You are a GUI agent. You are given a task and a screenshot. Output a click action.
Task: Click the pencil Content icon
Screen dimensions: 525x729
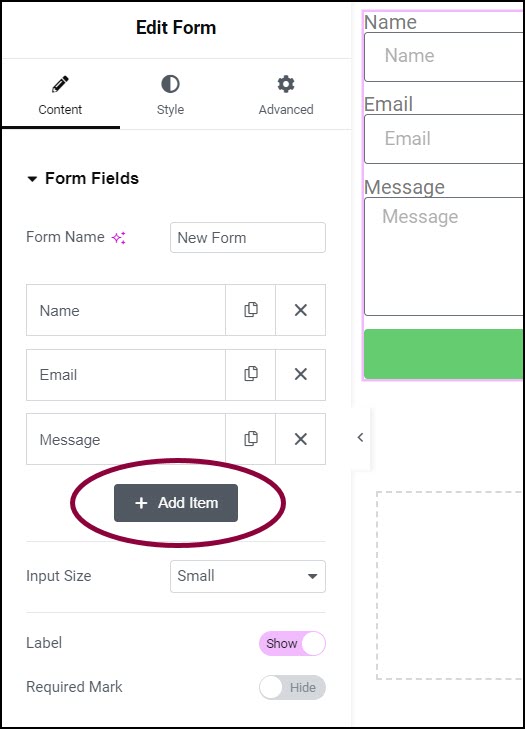(60, 84)
